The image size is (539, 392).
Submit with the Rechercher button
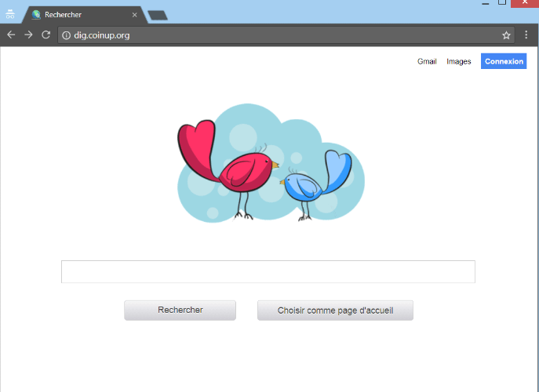pos(180,310)
